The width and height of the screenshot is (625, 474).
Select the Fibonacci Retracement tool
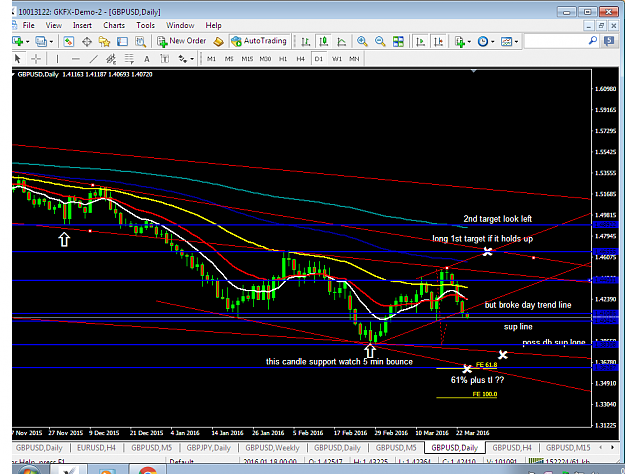pos(129,59)
